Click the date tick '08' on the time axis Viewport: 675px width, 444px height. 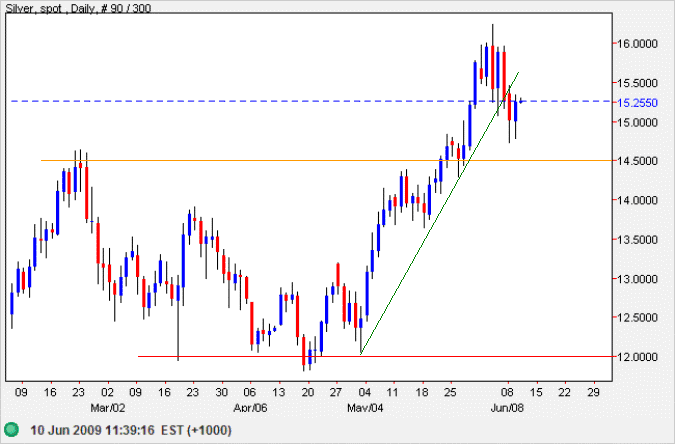pos(508,392)
